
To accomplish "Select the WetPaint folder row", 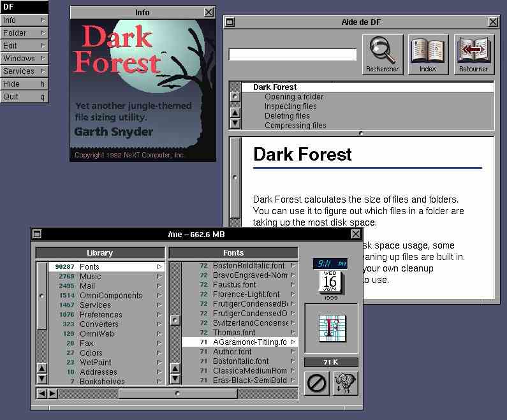I will click(x=106, y=362).
